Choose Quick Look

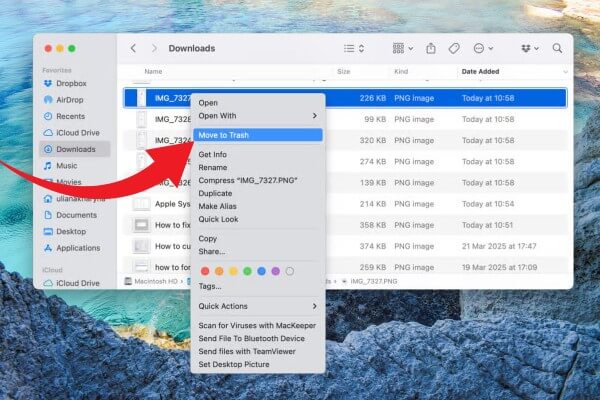click(258, 219)
